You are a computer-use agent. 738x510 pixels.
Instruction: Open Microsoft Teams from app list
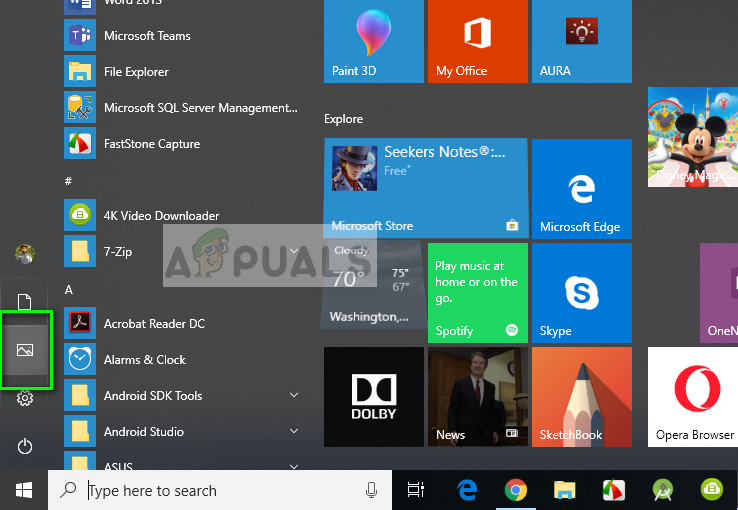(x=147, y=36)
